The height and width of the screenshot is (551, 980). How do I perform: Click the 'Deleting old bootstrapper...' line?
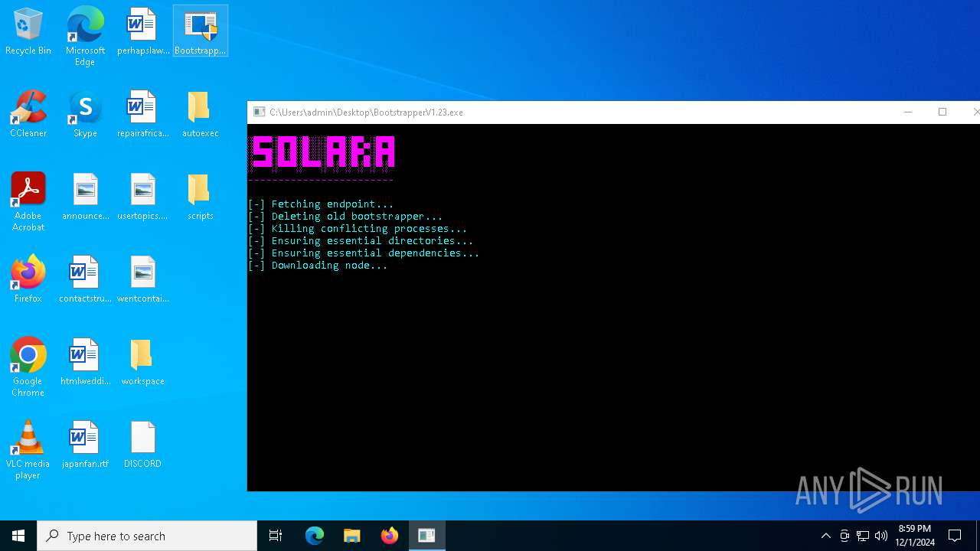tap(345, 217)
